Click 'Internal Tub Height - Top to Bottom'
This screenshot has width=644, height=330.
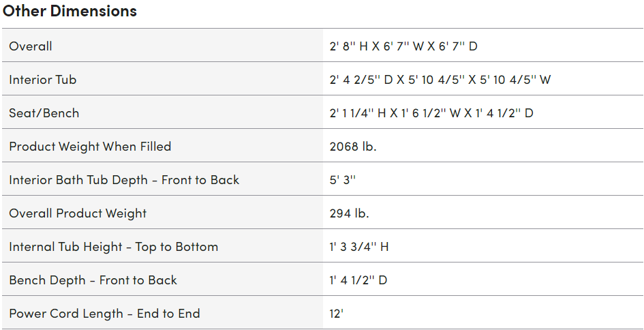point(113,247)
